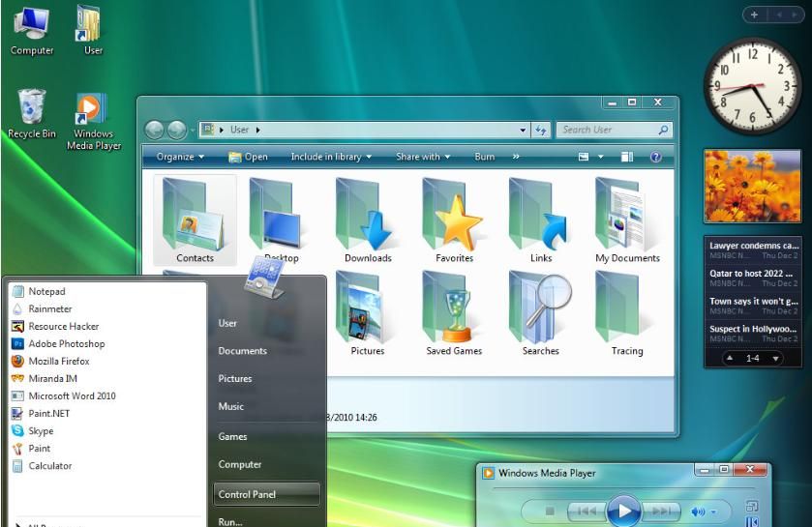Select the Favorites folder icon
This screenshot has height=527, width=812.
pyautogui.click(x=454, y=220)
